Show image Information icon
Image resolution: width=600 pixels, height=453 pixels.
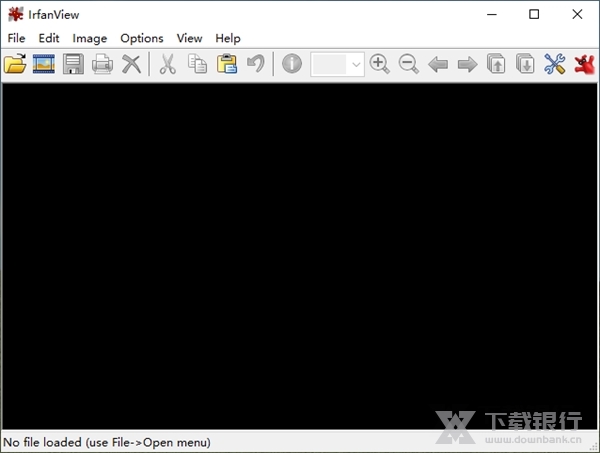click(291, 65)
